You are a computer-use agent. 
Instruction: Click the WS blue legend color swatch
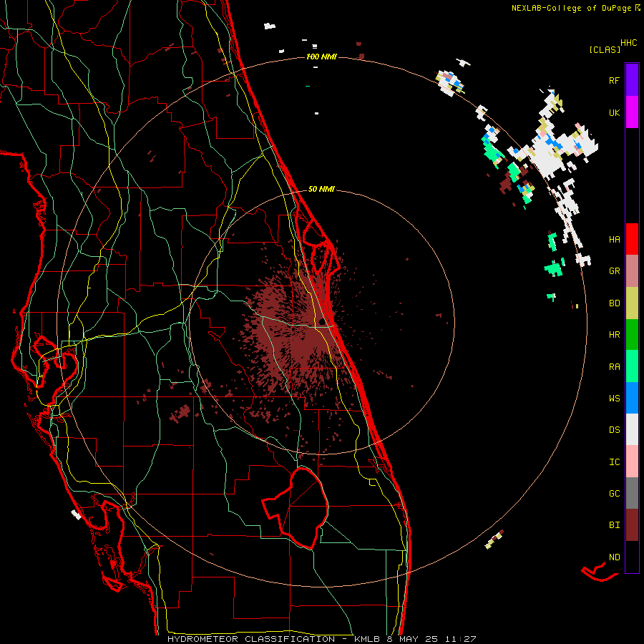tap(632, 398)
